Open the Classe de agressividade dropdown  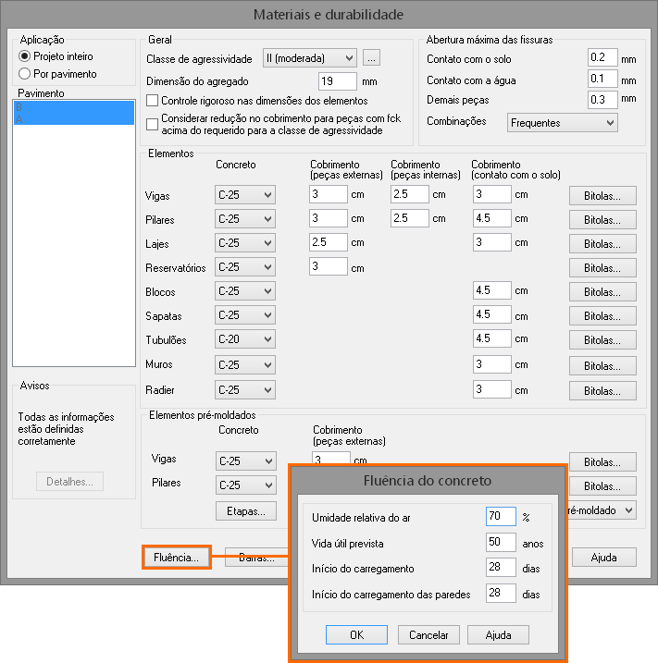pyautogui.click(x=308, y=58)
